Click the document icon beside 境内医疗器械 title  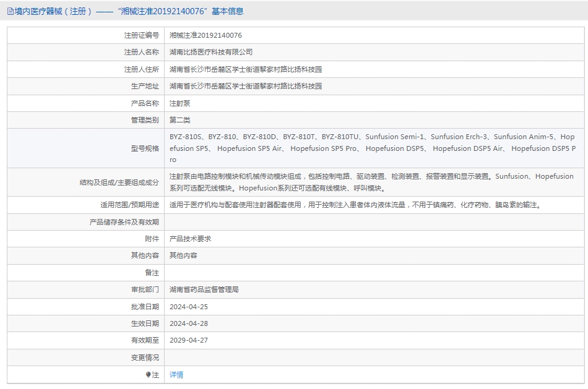coord(10,11)
